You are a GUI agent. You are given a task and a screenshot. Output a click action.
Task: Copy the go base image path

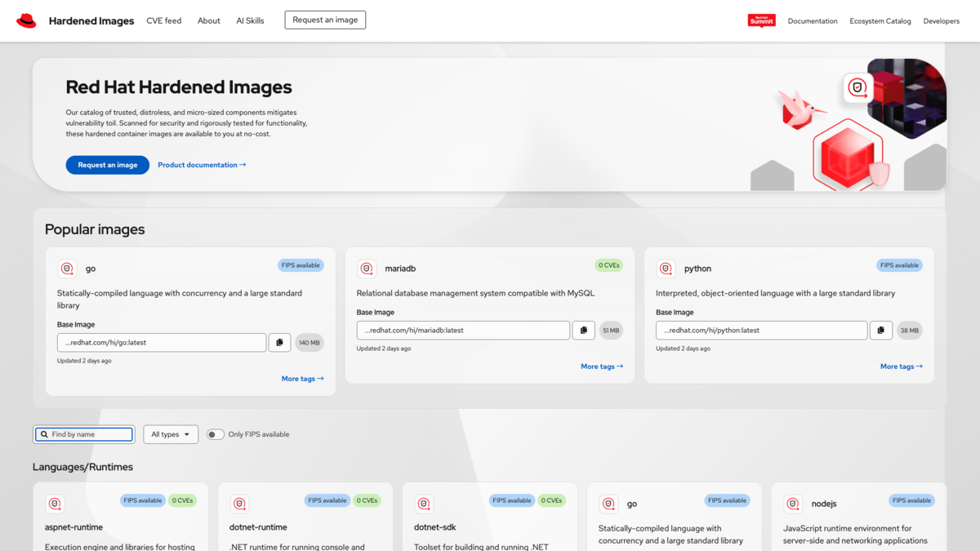279,342
